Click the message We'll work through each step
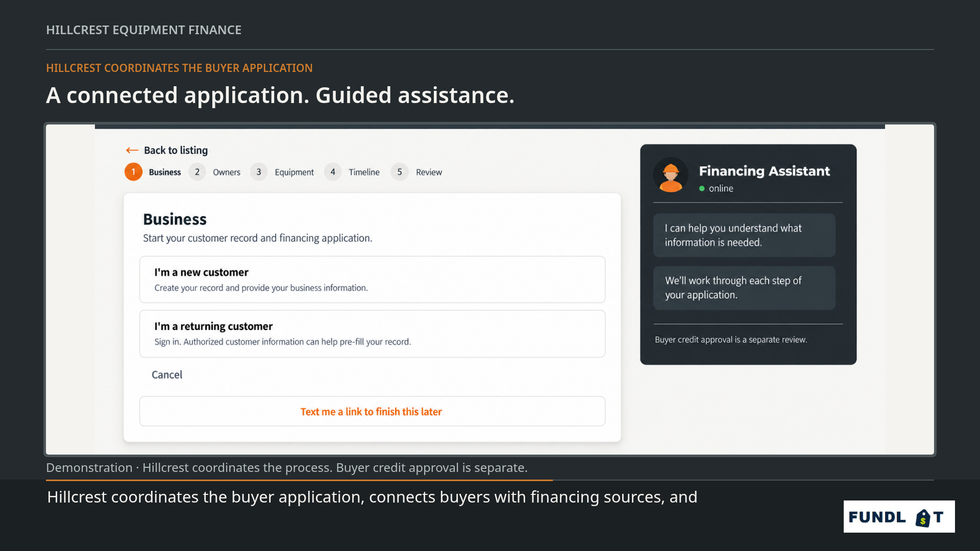The image size is (980, 551). [744, 288]
